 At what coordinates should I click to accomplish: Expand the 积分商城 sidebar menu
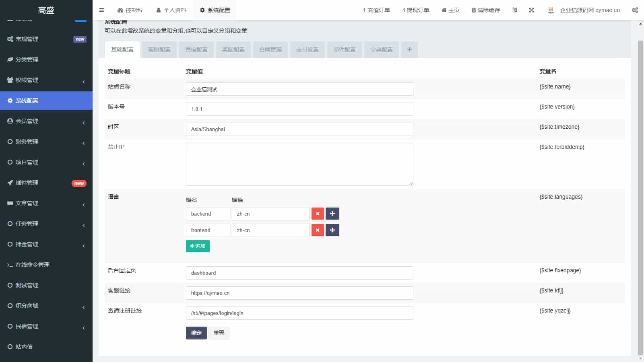[46, 306]
